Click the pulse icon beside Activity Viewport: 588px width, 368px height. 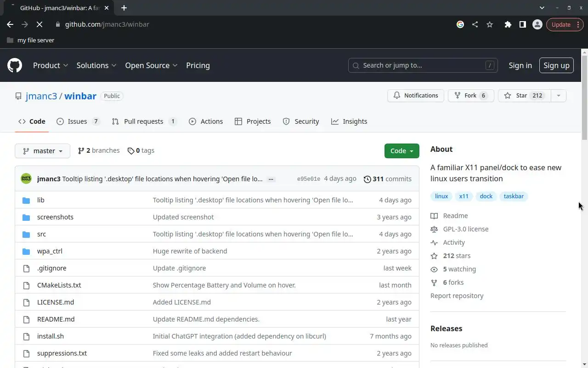tap(434, 242)
